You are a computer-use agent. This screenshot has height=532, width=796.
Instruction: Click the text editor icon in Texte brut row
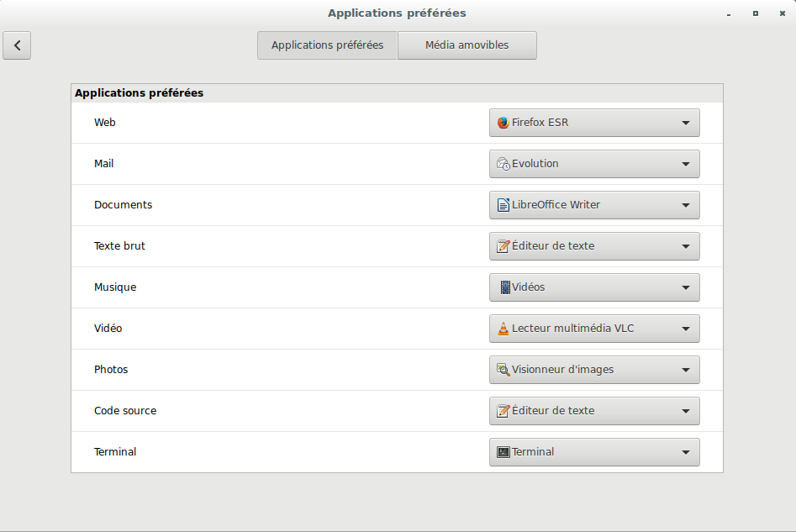[503, 246]
